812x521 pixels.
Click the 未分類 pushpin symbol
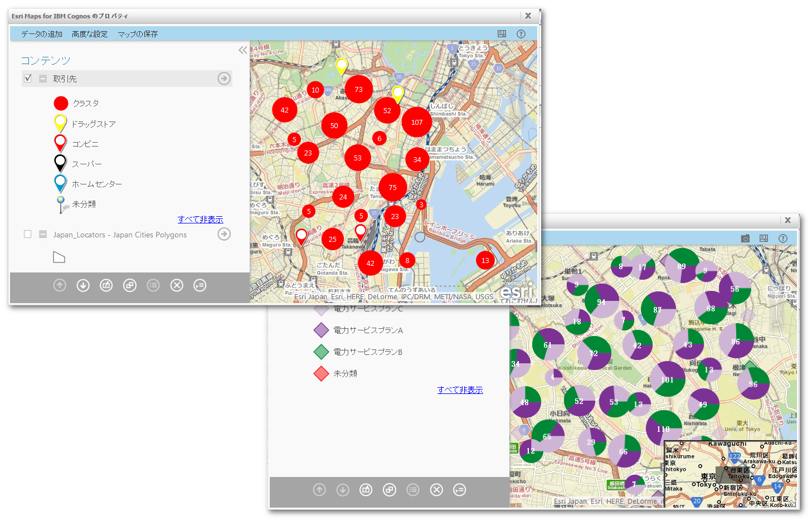click(61, 204)
